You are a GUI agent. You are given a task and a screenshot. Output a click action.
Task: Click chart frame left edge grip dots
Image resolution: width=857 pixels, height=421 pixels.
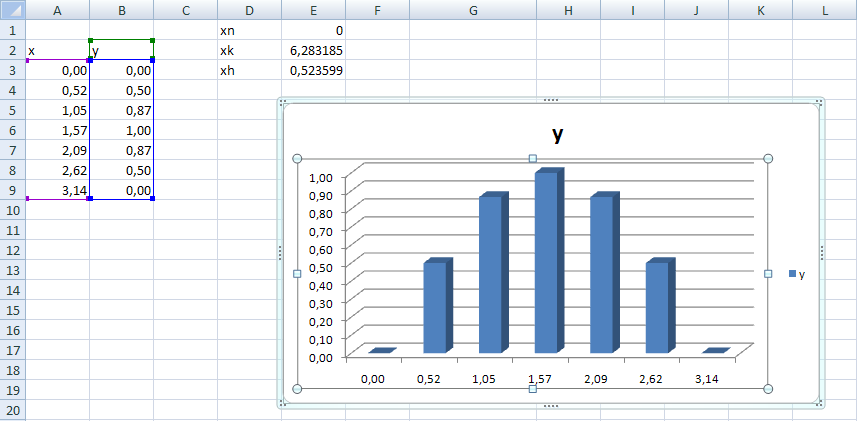click(280, 253)
